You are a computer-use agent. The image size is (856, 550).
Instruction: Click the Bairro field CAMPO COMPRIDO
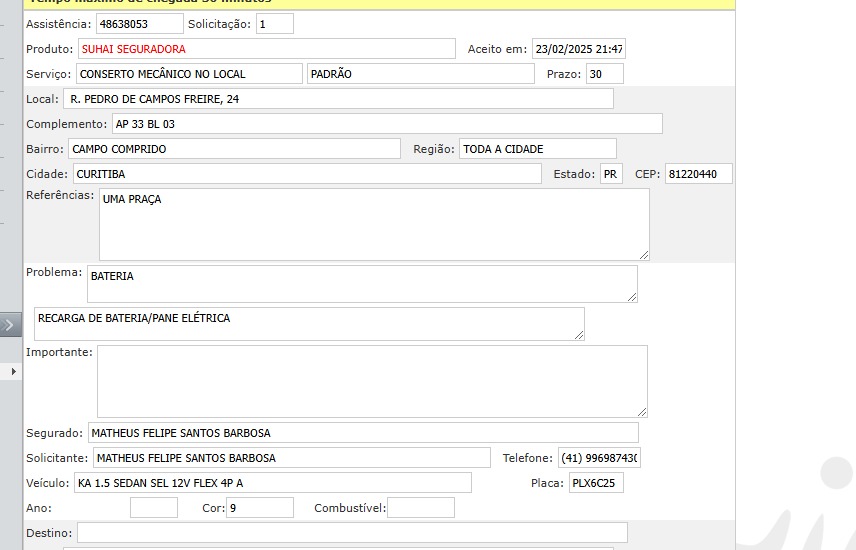[234, 149]
